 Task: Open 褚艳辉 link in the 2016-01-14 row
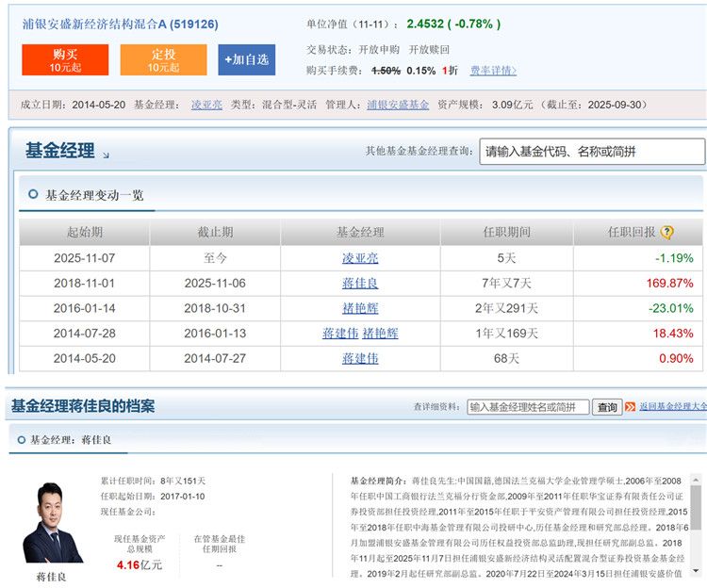360,308
